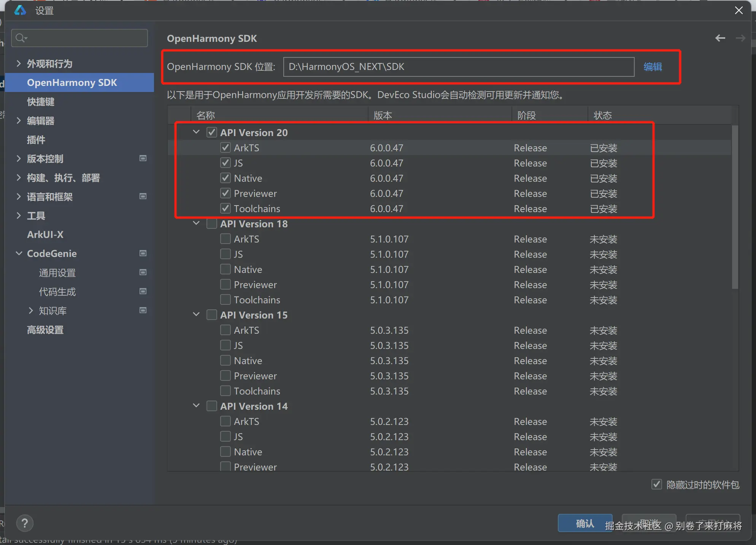Click project-level icon beside 版本控制
Screen dimensions: 756x545
(x=143, y=158)
